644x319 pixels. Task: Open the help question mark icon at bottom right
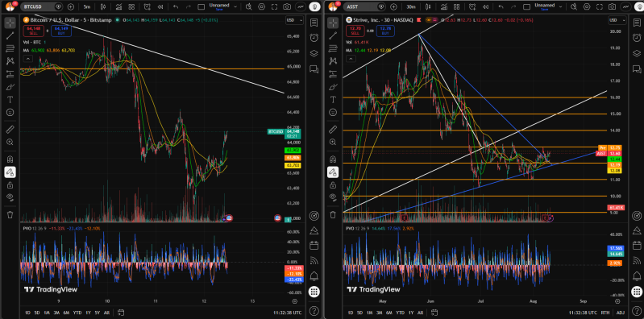(636, 310)
